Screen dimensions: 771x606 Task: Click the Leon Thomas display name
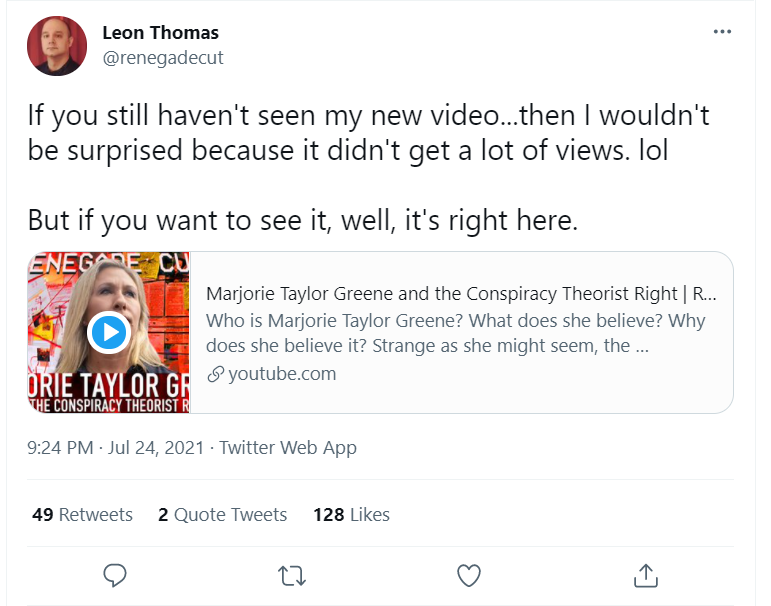click(x=160, y=32)
